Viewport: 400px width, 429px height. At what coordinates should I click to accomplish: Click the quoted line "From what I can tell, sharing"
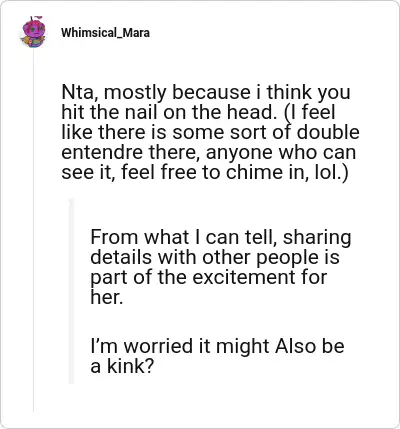point(221,238)
